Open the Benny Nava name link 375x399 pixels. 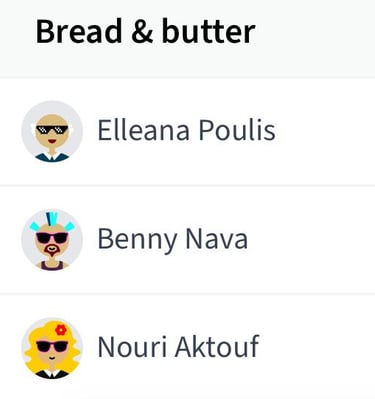173,239
